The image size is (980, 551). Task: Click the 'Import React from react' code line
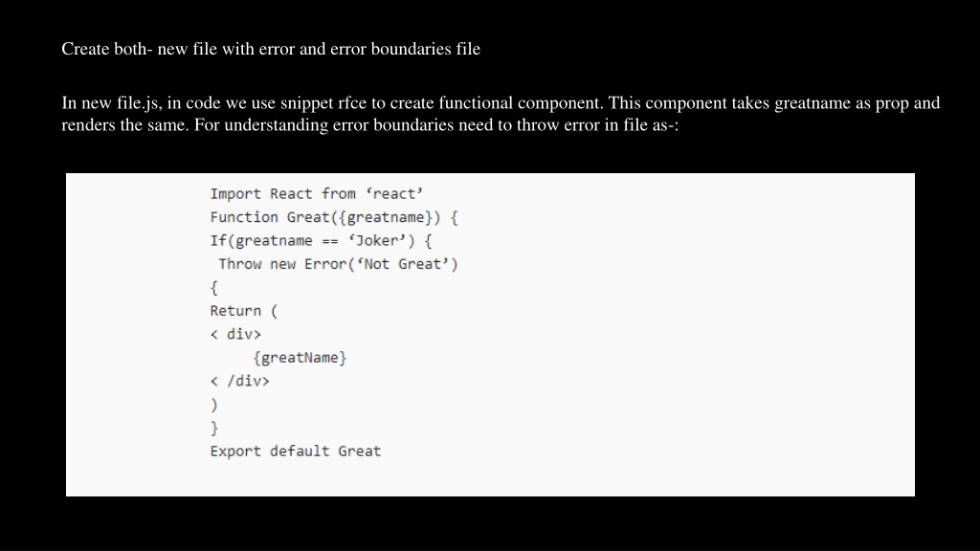316,193
